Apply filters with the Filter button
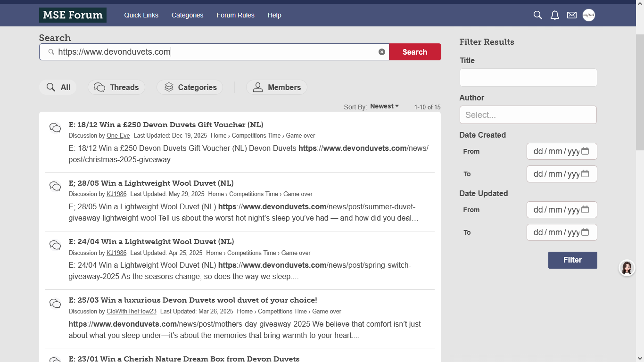The width and height of the screenshot is (644, 362). pos(572,260)
